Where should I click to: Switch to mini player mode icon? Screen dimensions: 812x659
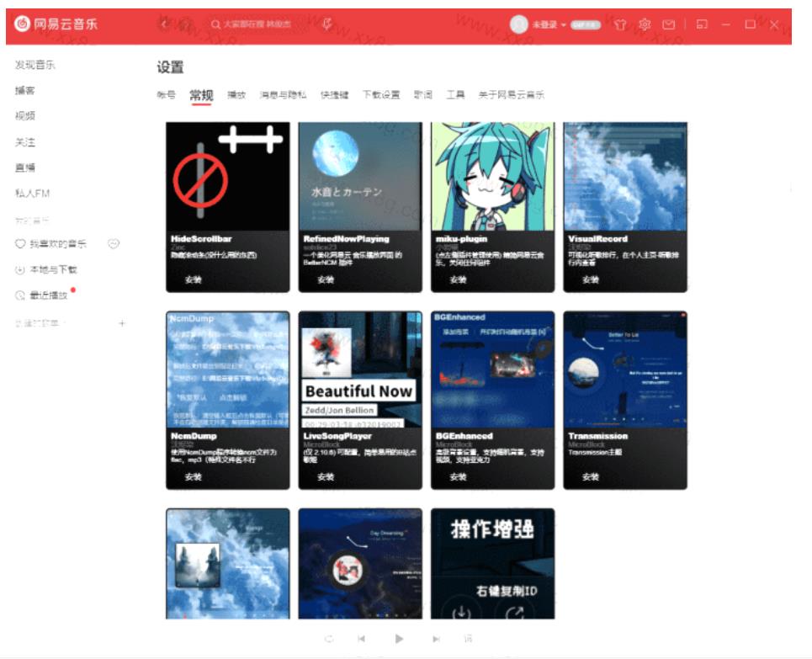(702, 25)
